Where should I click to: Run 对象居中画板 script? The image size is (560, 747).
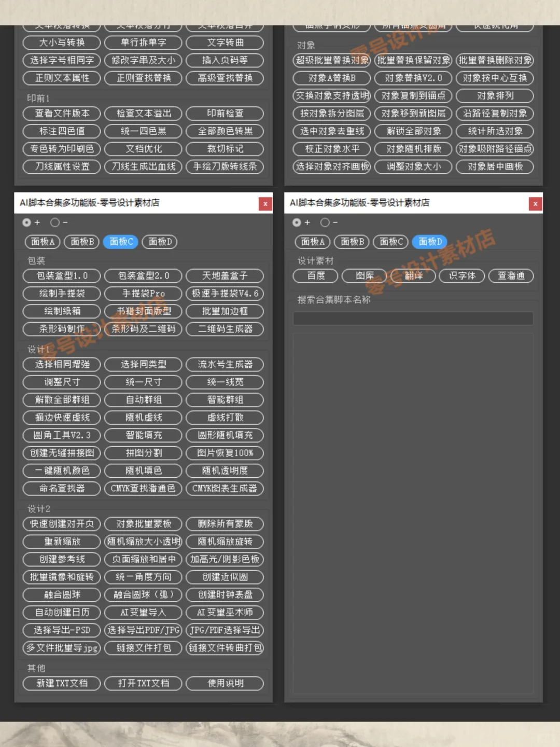[495, 167]
